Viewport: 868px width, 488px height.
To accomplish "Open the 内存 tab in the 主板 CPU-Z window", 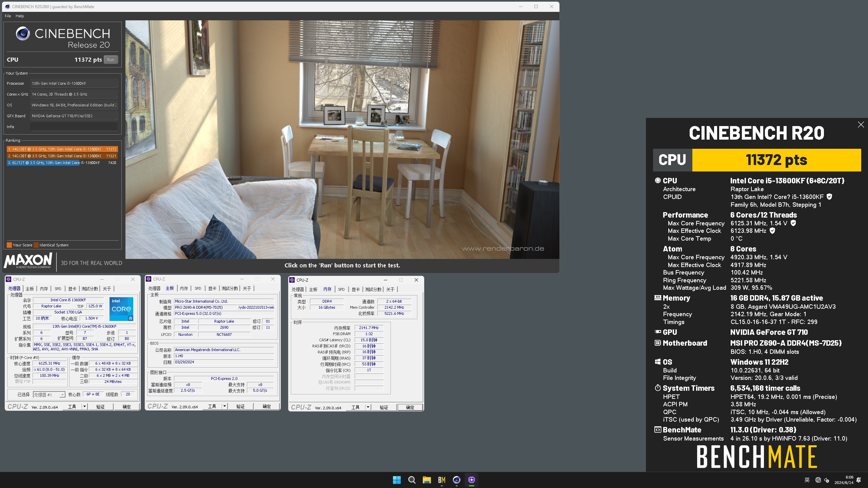I will click(184, 288).
